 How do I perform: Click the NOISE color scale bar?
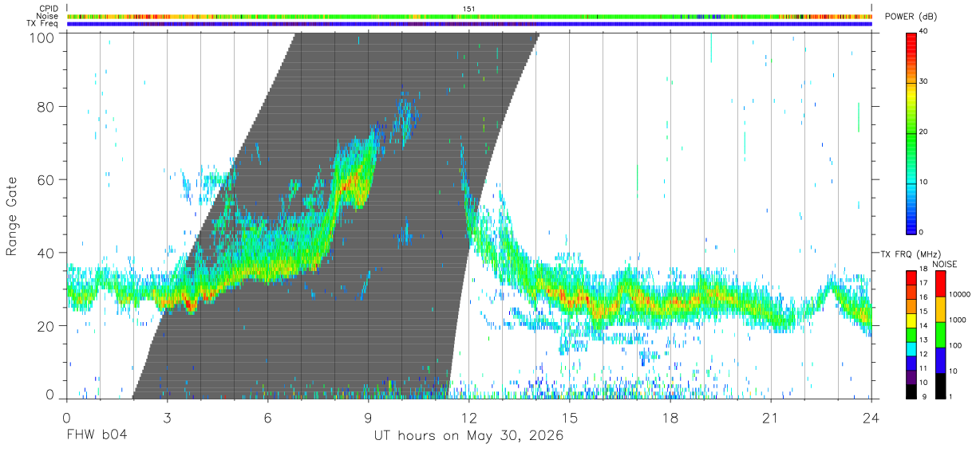click(940, 333)
